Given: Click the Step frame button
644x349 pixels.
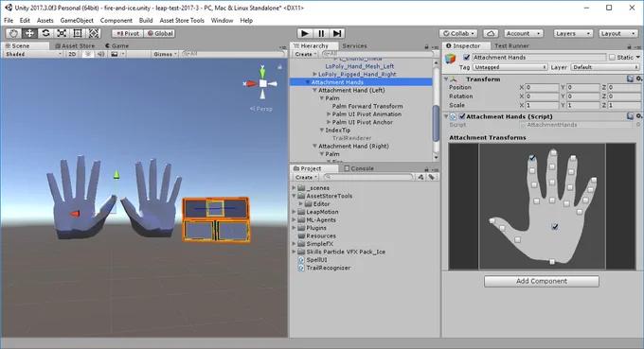Looking at the screenshot, I should 337,33.
